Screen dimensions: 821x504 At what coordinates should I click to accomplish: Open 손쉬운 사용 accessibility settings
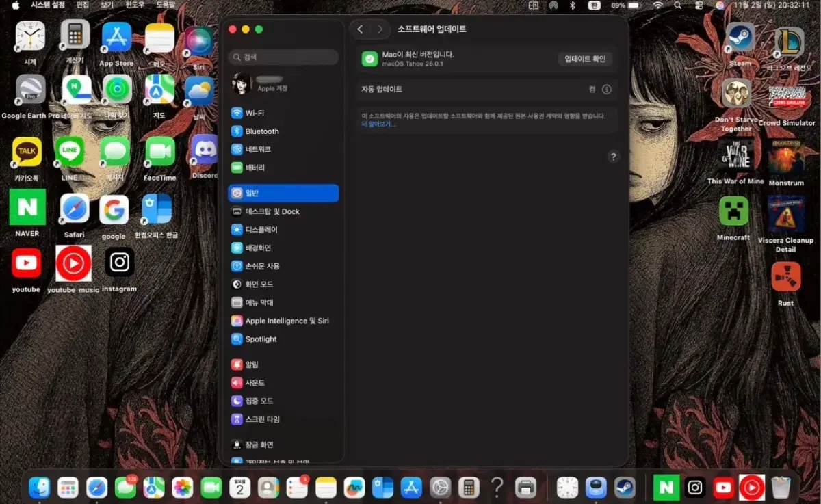point(283,266)
